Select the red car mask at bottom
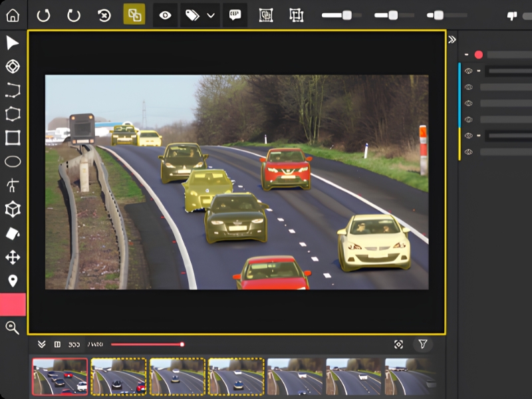 pyautogui.click(x=272, y=273)
